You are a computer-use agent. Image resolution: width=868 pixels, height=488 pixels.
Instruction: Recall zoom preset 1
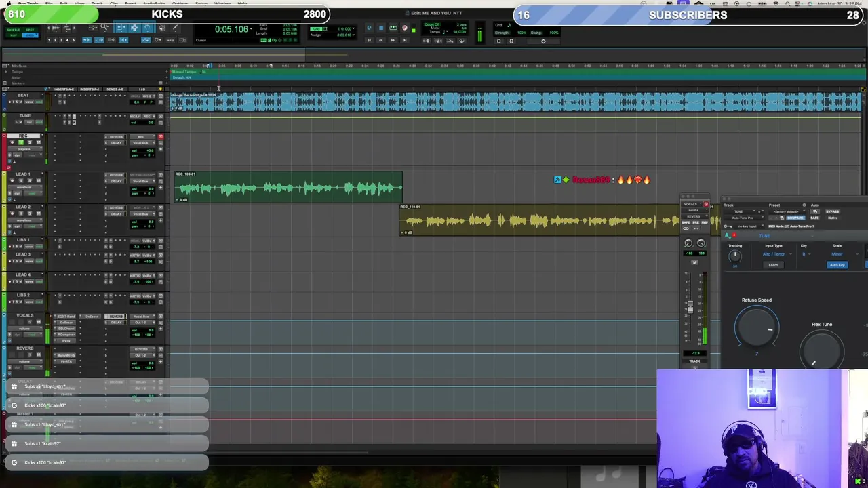coord(49,40)
